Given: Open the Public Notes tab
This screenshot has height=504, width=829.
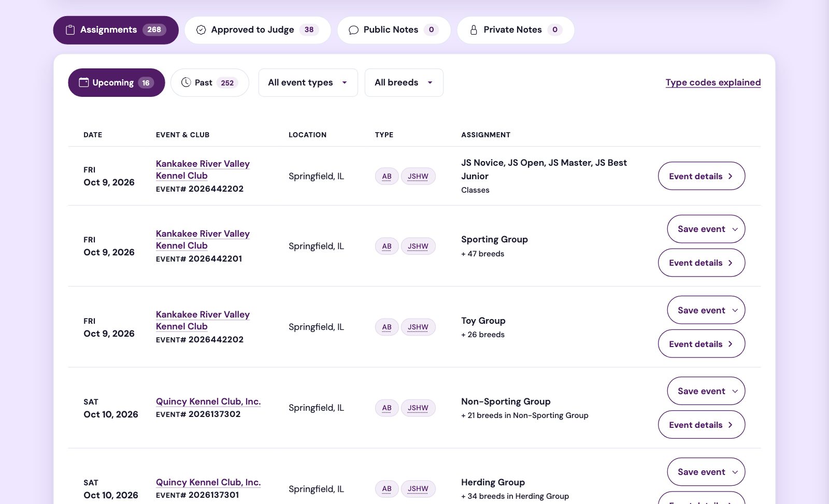Looking at the screenshot, I should (394, 30).
